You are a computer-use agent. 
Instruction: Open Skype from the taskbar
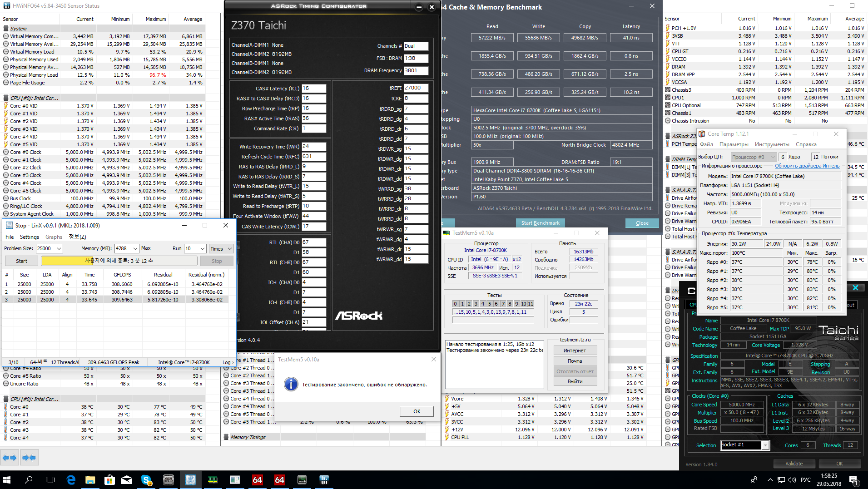146,480
